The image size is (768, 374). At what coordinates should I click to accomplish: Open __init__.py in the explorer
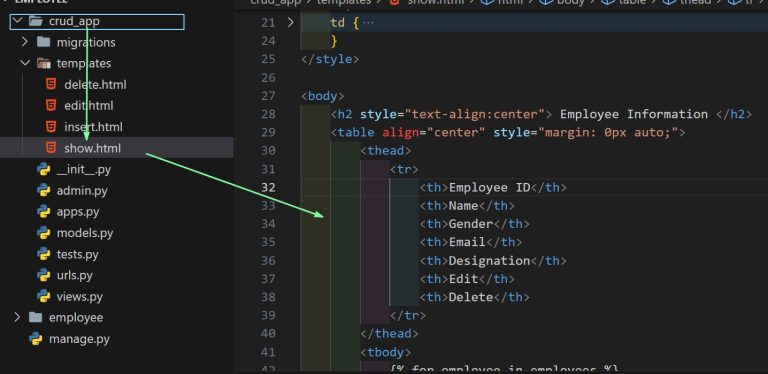coord(84,170)
